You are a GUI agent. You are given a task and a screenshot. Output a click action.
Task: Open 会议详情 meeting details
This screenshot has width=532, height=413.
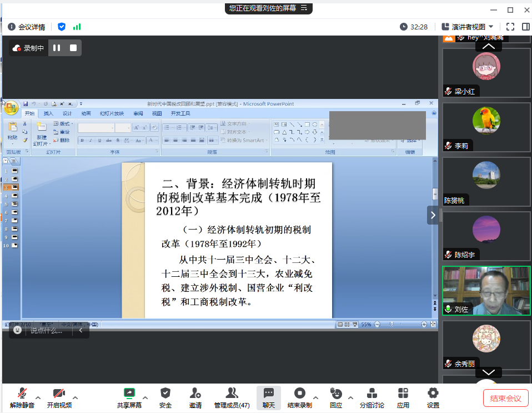coord(26,27)
